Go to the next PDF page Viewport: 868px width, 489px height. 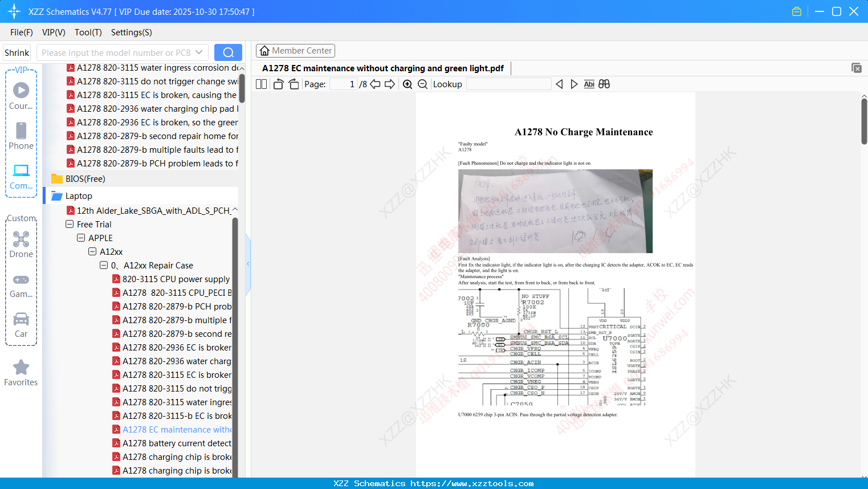pyautogui.click(x=390, y=84)
